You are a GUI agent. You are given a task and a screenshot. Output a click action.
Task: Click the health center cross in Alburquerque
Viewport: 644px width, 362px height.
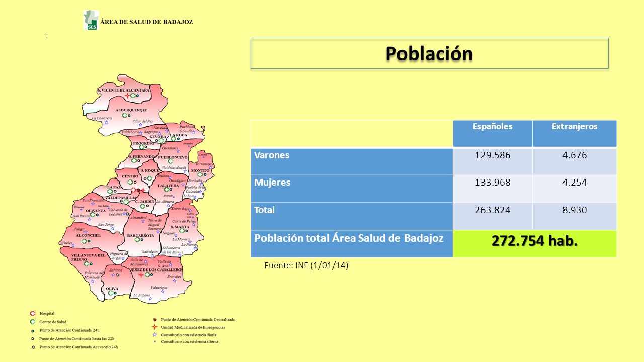coord(124,115)
